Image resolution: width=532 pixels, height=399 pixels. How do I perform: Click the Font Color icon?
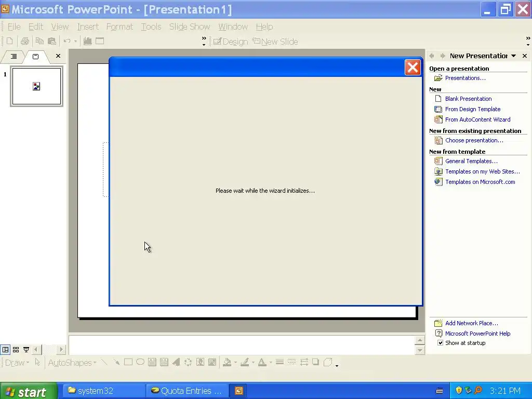coord(262,362)
